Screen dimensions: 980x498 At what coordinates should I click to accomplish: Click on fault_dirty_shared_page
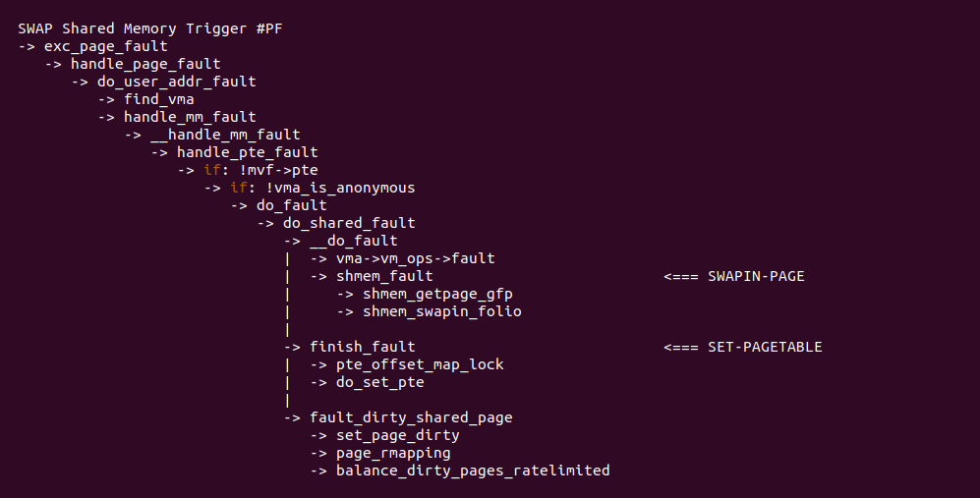coord(411,417)
